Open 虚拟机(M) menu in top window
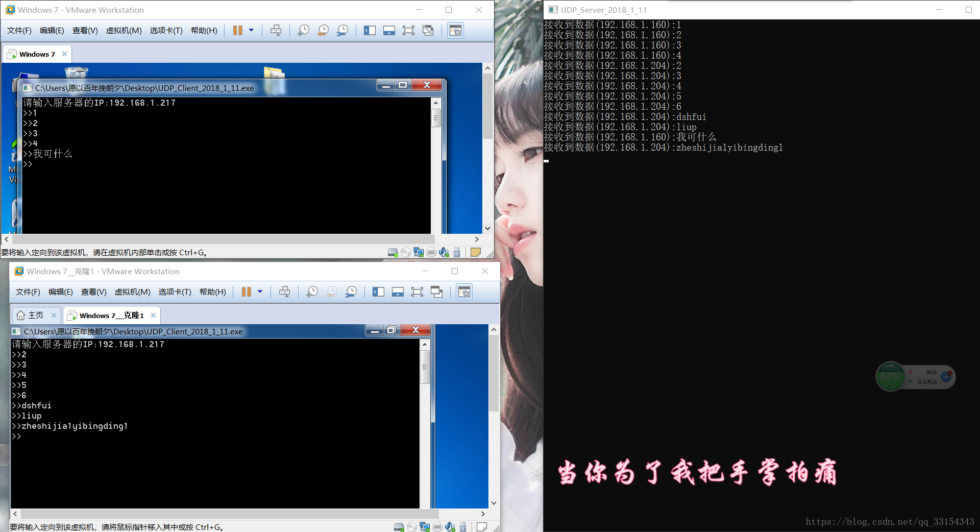980x532 pixels. tap(124, 31)
